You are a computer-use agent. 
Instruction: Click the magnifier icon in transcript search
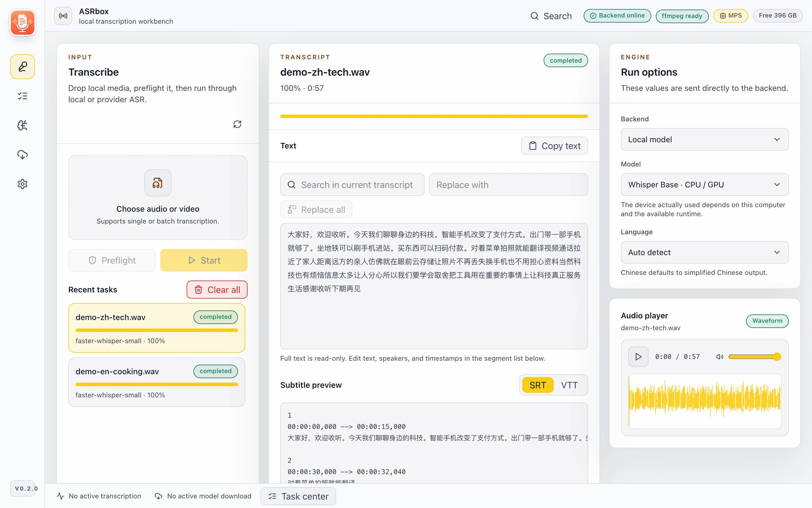[x=292, y=185]
